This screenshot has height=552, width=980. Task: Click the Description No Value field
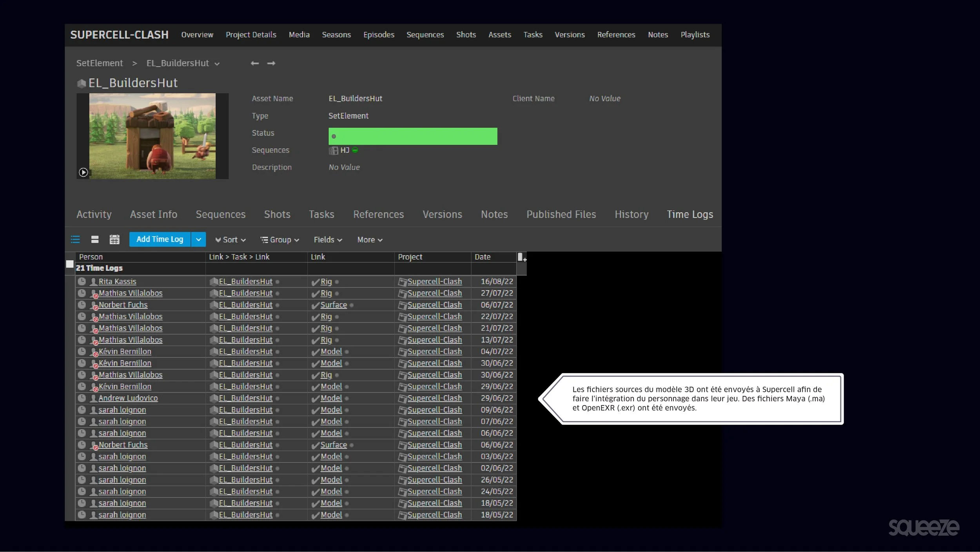[344, 167]
